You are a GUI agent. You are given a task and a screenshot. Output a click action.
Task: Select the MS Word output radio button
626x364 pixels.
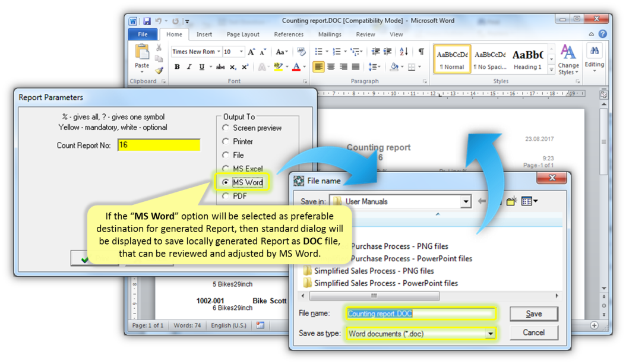[x=226, y=182]
